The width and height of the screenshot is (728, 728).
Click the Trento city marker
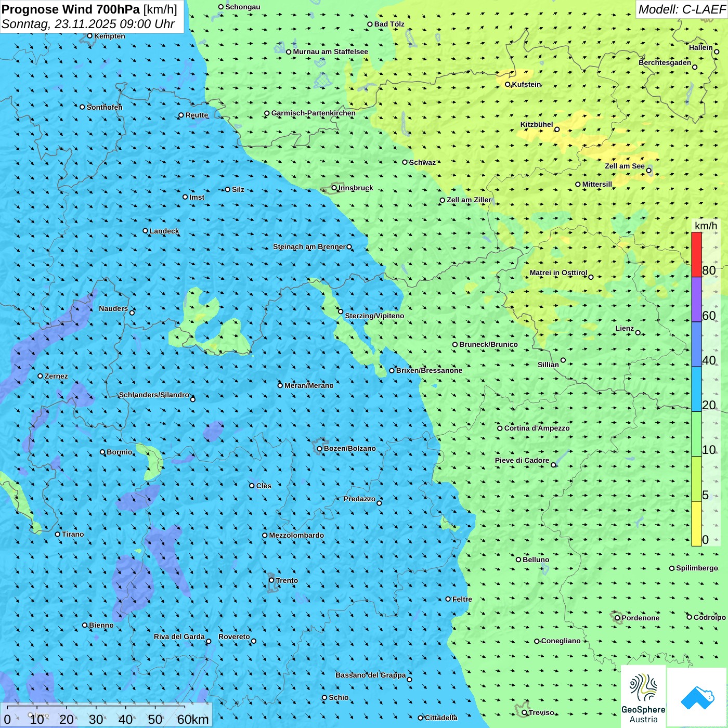click(x=271, y=580)
